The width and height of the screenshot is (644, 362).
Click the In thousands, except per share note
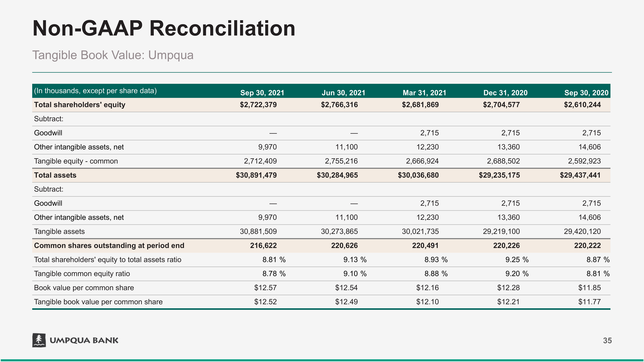95,91
